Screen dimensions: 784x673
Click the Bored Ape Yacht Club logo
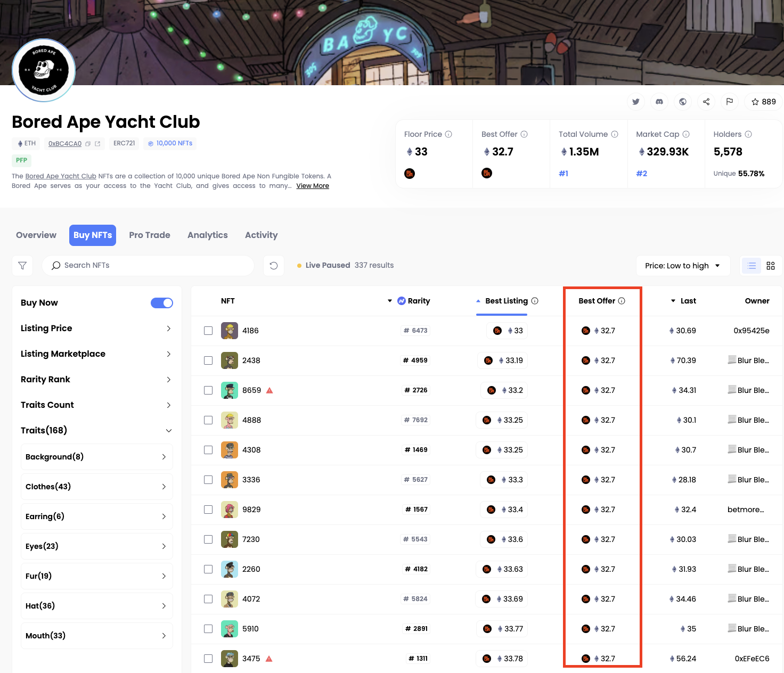[x=44, y=70]
